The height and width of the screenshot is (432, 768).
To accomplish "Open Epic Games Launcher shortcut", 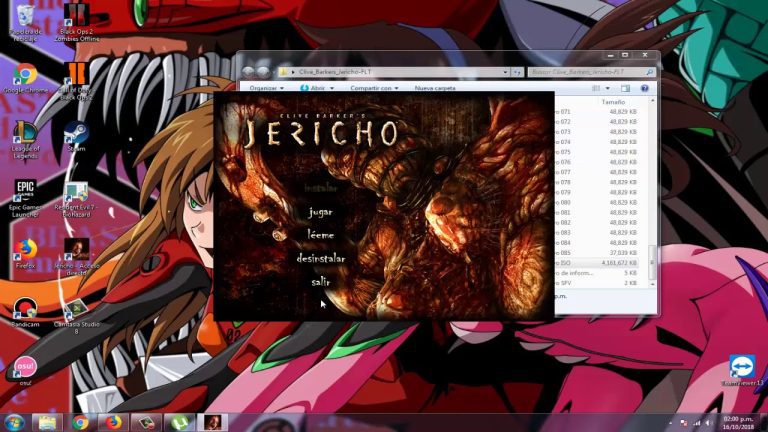I will pos(25,198).
